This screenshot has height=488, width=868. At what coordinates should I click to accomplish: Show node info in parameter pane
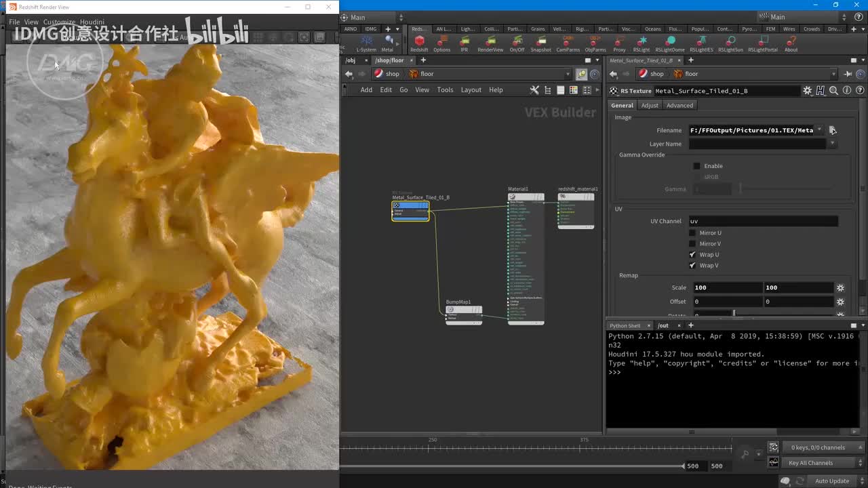tap(846, 90)
